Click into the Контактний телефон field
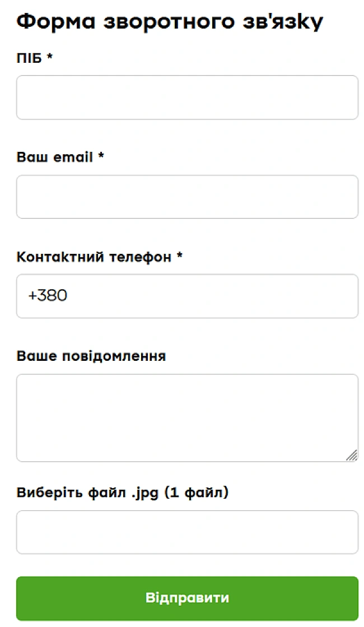Viewport: 364px width, 627px height. click(x=187, y=296)
